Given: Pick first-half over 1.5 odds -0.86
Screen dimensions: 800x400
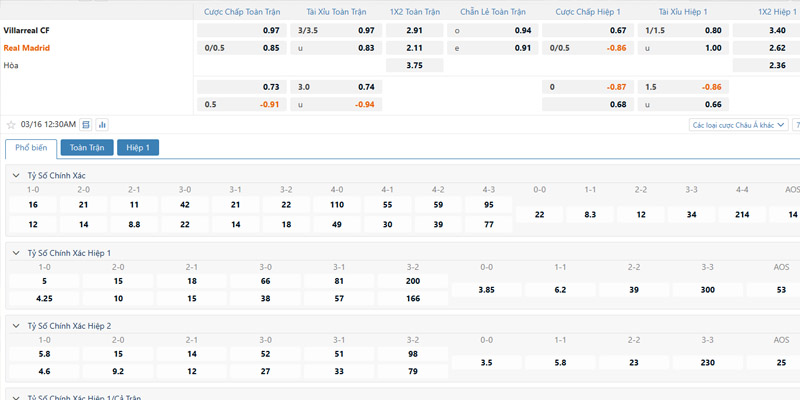Looking at the screenshot, I should (683, 87).
